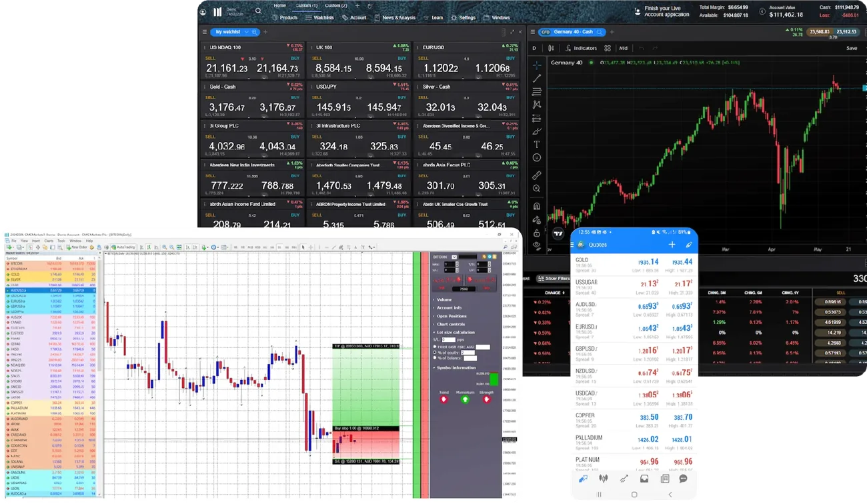
Task: Click the S/L pips input field
Action: pos(448,340)
